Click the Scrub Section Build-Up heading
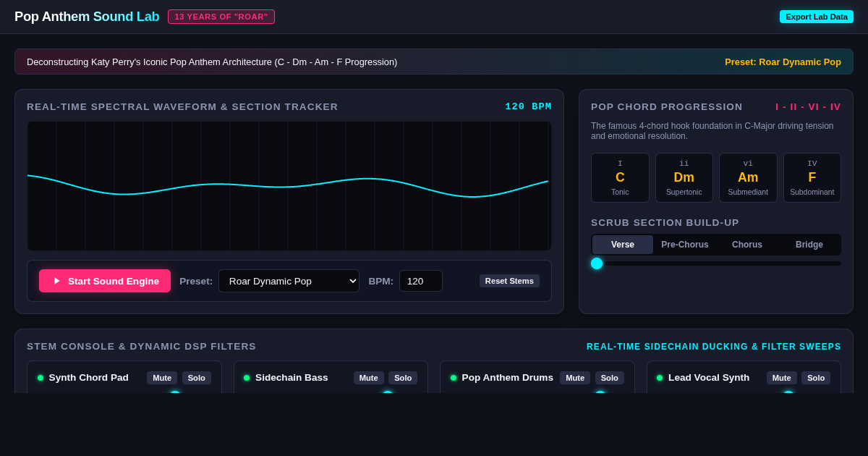This screenshot has height=456, width=868. coord(665,222)
